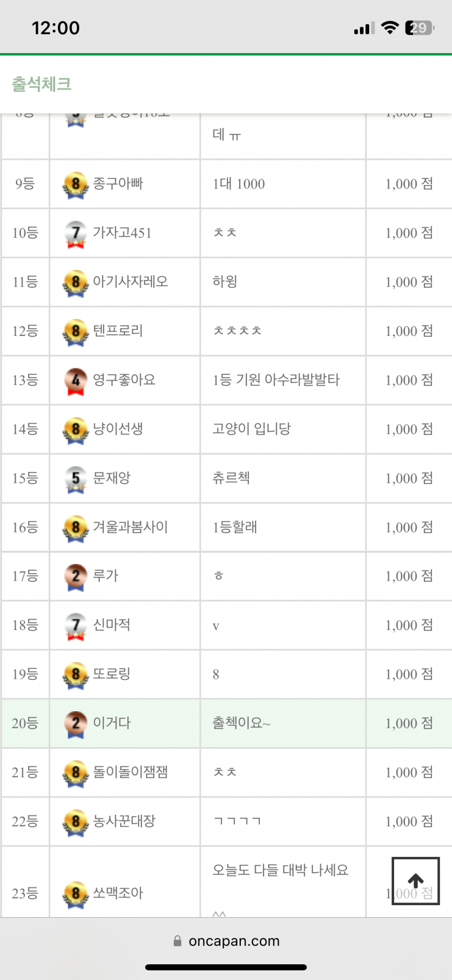Select the username 냥이선생
This screenshot has width=452, height=980.
coord(118,429)
